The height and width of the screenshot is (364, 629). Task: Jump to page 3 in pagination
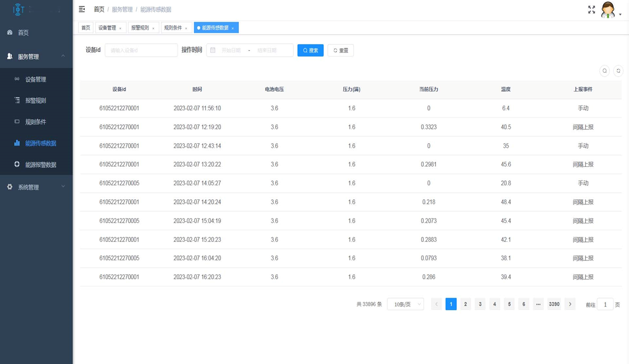480,304
